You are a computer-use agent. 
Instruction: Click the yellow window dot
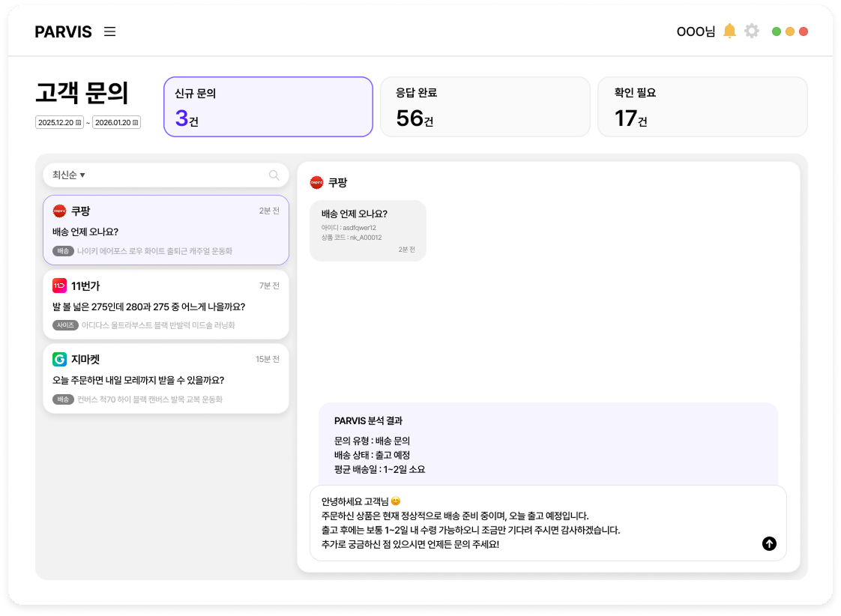[x=790, y=31]
